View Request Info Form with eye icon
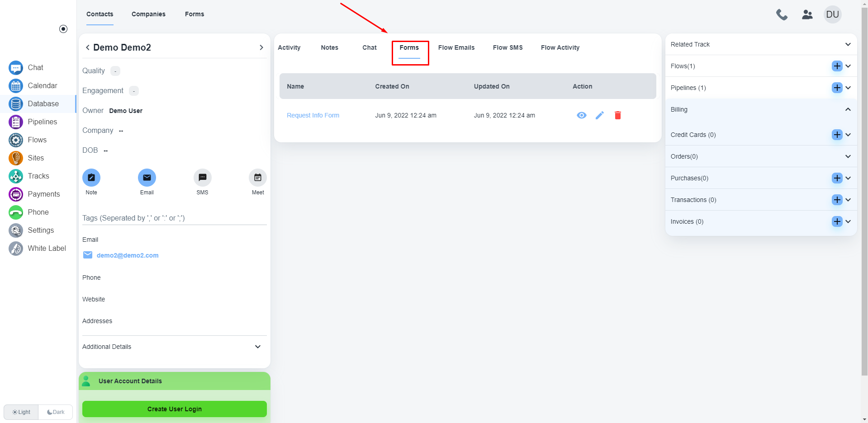This screenshot has height=423, width=868. point(582,115)
